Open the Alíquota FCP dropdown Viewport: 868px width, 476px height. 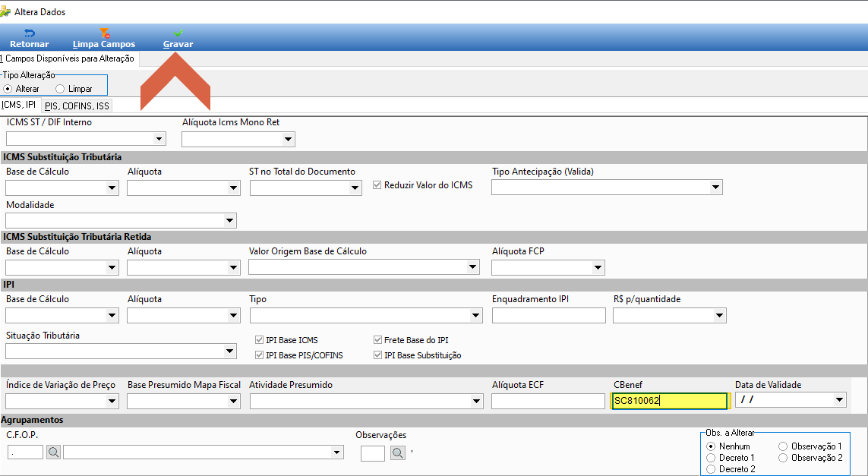pyautogui.click(x=598, y=268)
